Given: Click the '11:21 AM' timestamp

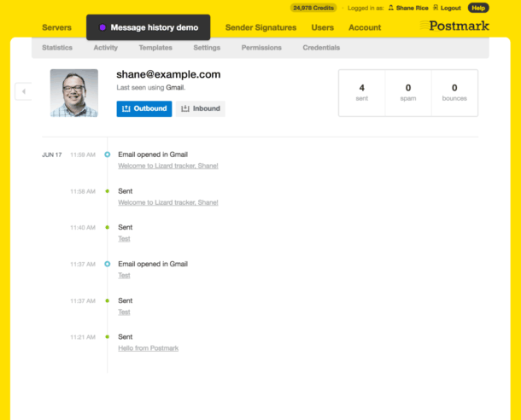Looking at the screenshot, I should coord(83,337).
